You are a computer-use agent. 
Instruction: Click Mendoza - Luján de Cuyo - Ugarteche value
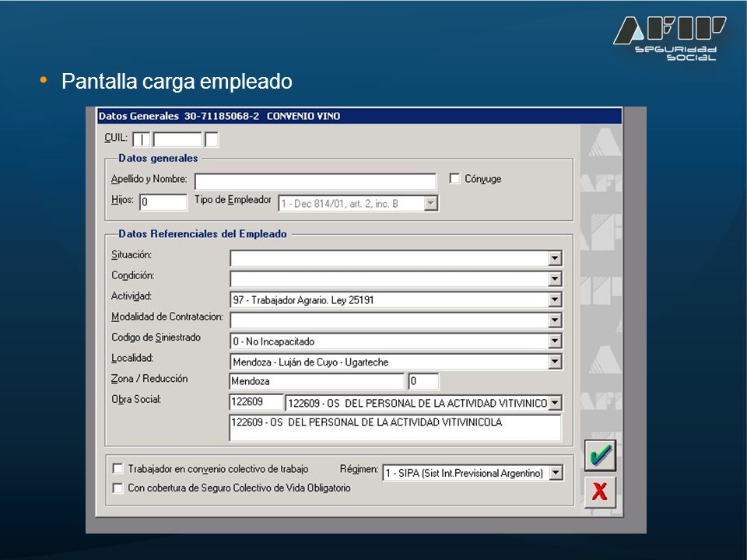point(310,362)
